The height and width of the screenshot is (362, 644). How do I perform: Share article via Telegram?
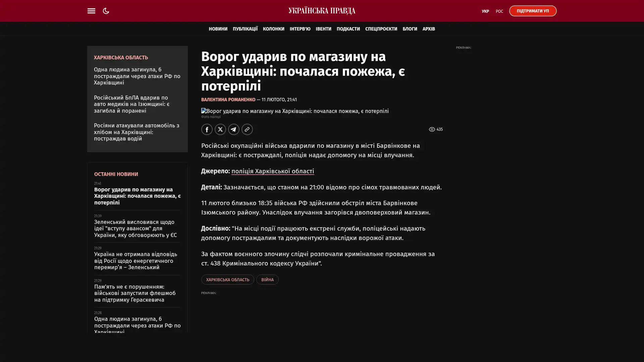click(x=233, y=129)
